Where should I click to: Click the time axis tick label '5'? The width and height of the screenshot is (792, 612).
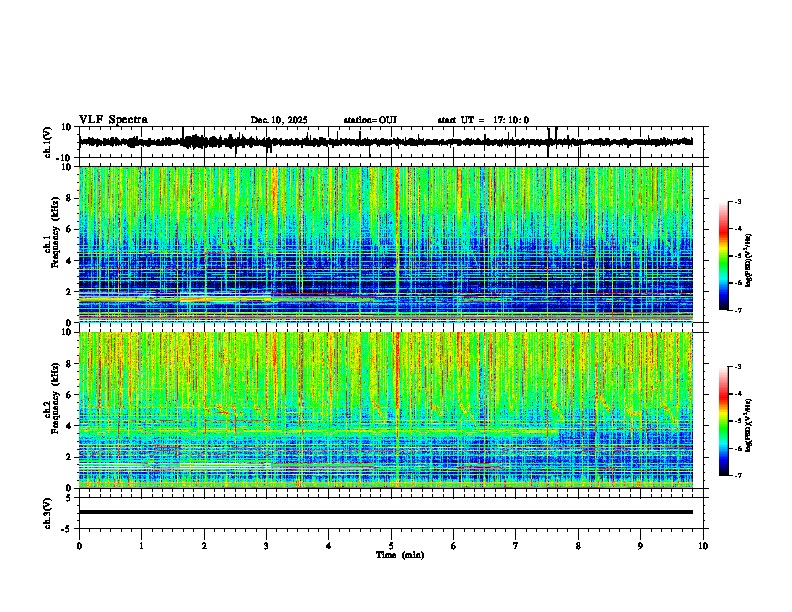(391, 546)
